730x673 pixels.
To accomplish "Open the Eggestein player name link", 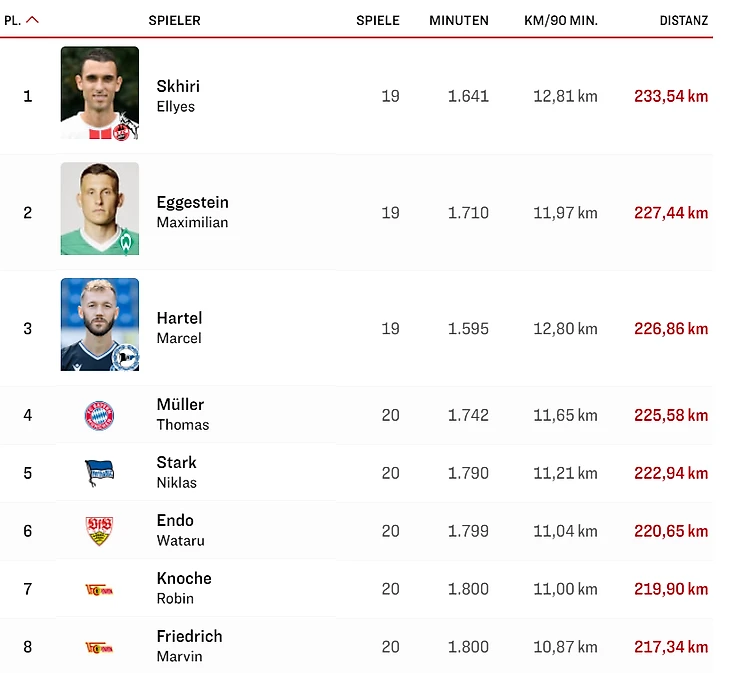I will [192, 203].
